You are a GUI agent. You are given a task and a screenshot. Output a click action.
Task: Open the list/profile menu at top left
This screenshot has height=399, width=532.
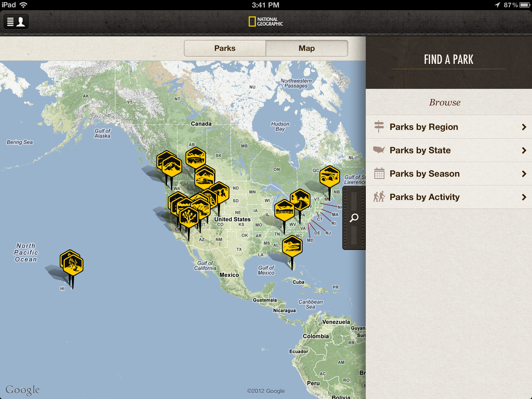pos(16,22)
